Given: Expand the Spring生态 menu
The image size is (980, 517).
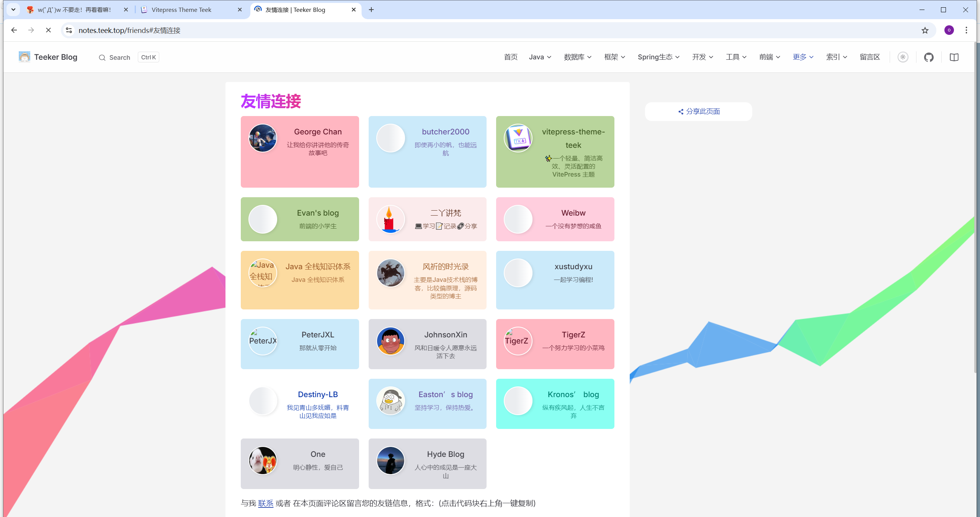Looking at the screenshot, I should [658, 57].
